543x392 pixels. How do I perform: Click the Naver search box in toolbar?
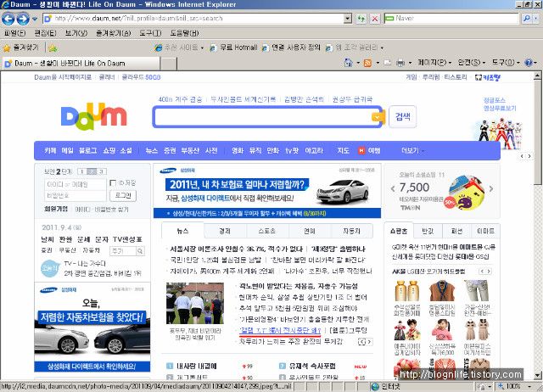(x=451, y=19)
